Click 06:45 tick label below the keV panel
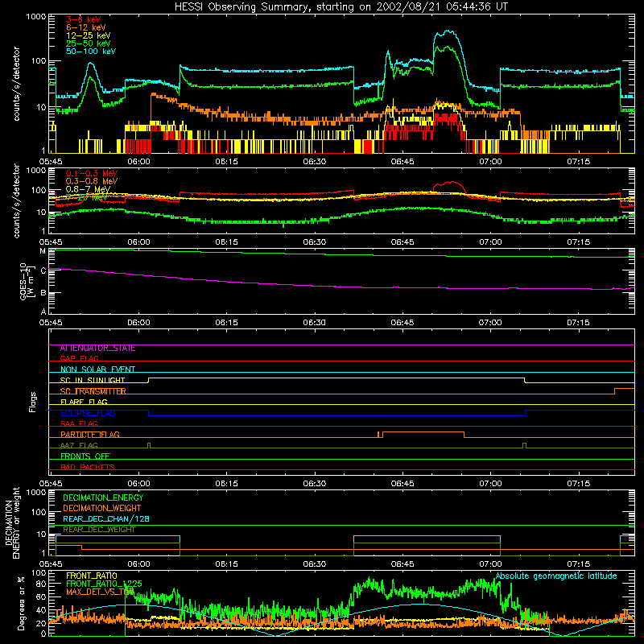 (x=402, y=162)
